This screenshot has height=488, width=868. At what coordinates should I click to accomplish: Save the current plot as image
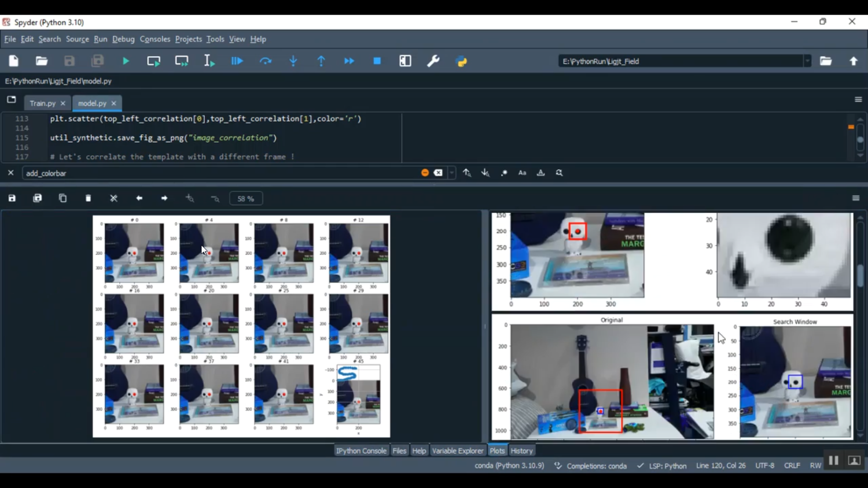pos(12,198)
